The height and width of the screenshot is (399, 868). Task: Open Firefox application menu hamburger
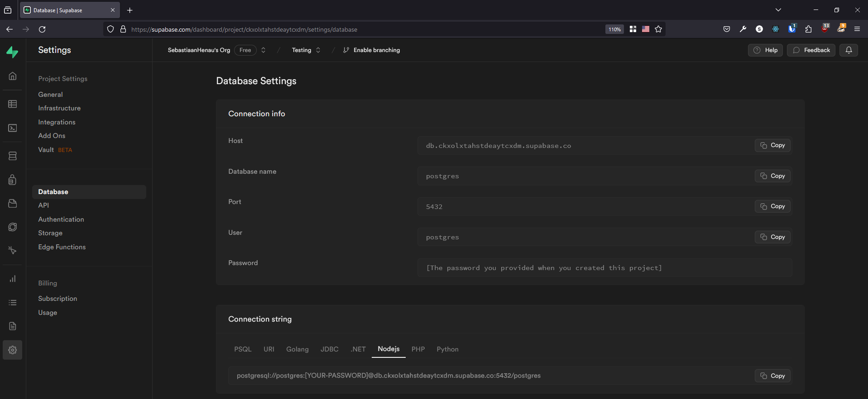pos(857,29)
